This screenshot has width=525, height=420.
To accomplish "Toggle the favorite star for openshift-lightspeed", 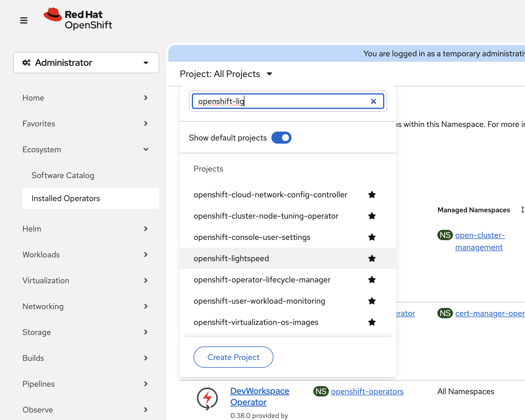I will [372, 258].
